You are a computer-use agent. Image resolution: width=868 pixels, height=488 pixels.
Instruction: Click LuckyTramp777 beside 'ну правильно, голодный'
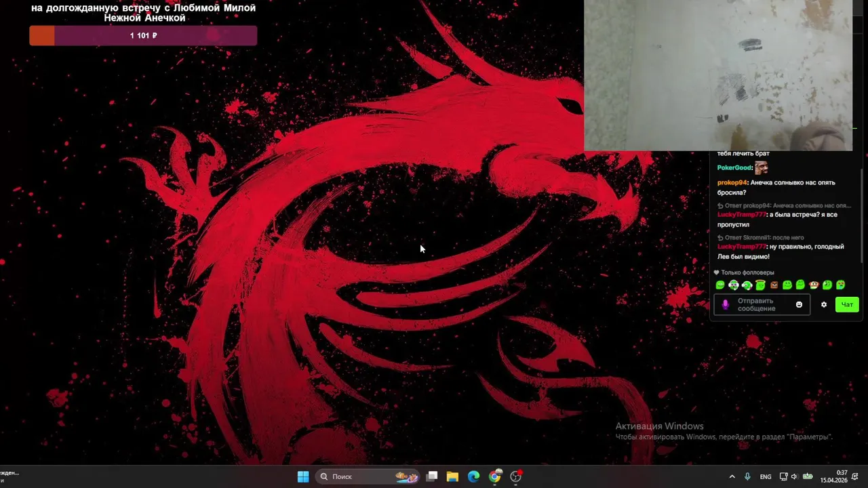point(741,247)
